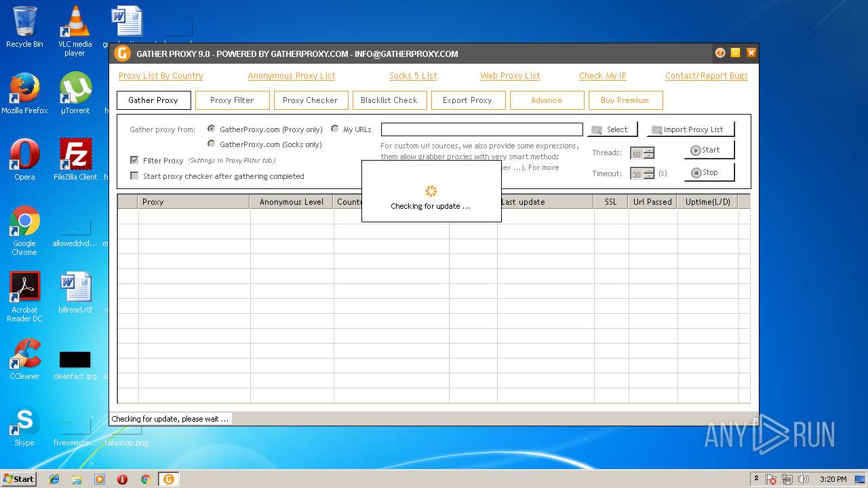Select the My URLs radio option
Screen dimensions: 868x488
coord(335,129)
